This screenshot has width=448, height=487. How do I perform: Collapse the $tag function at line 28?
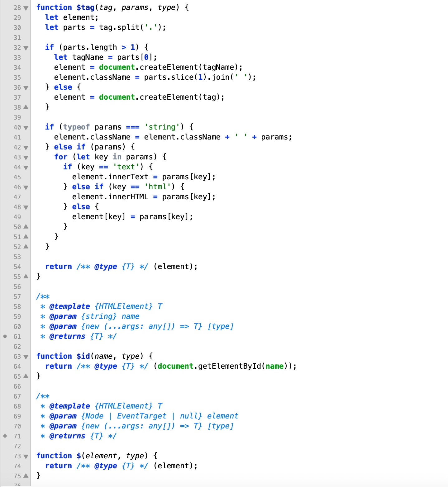click(x=26, y=8)
